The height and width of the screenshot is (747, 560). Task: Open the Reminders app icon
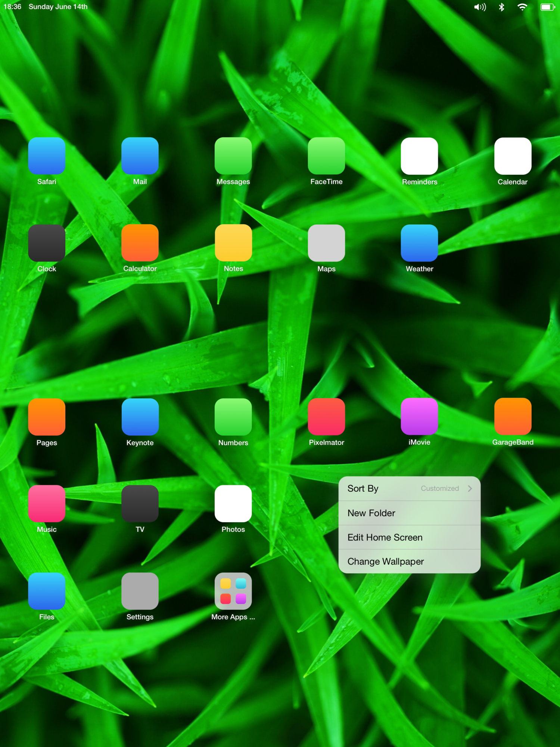(420, 156)
